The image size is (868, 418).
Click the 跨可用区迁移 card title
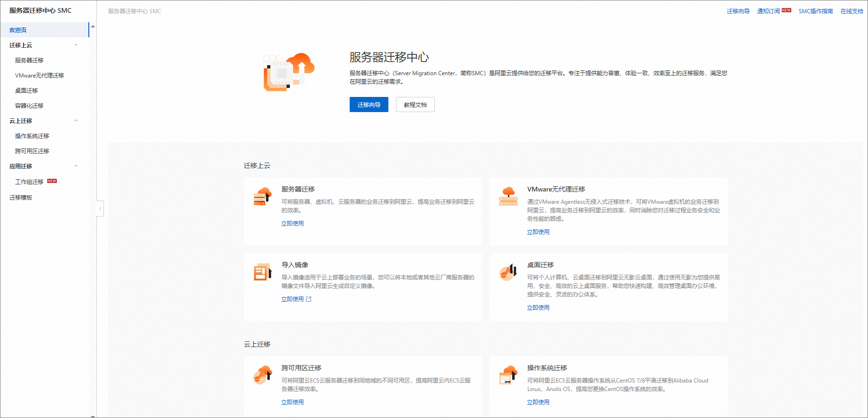click(301, 368)
